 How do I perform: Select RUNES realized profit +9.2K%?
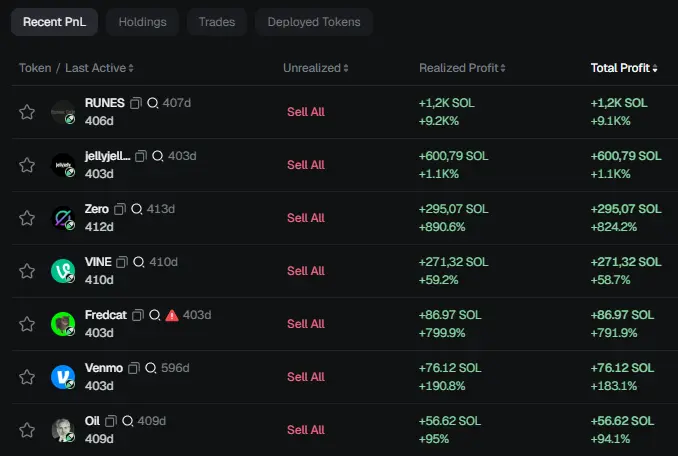438,121
